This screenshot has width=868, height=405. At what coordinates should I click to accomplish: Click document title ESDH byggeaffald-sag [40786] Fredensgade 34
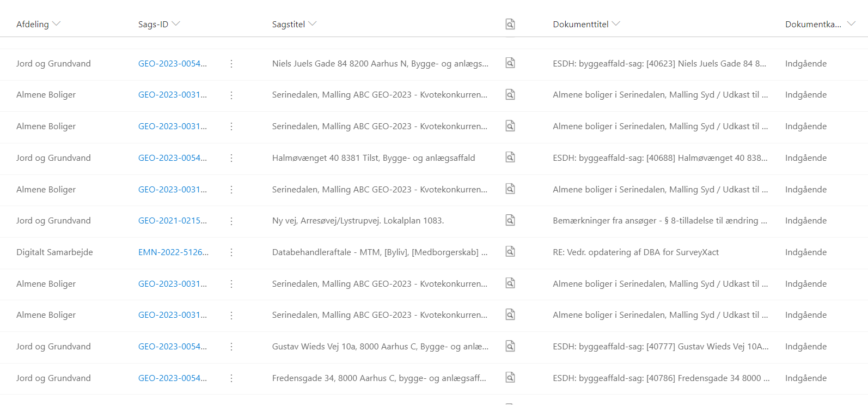point(661,378)
